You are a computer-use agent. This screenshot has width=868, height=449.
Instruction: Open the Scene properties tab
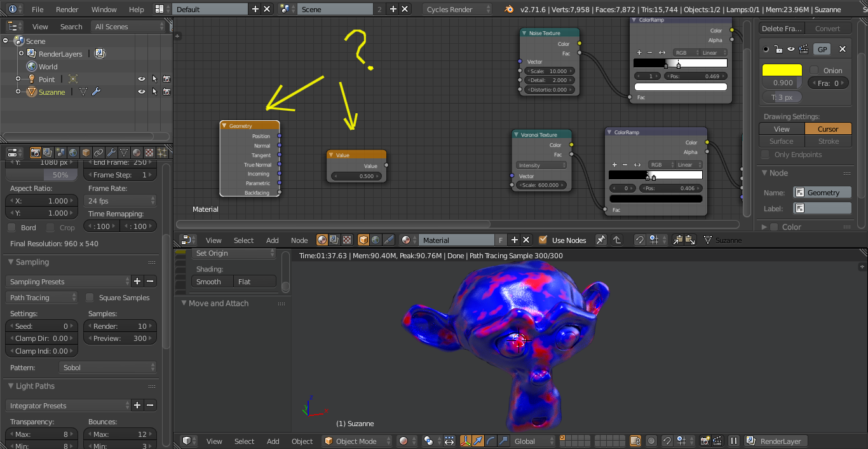pyautogui.click(x=61, y=153)
